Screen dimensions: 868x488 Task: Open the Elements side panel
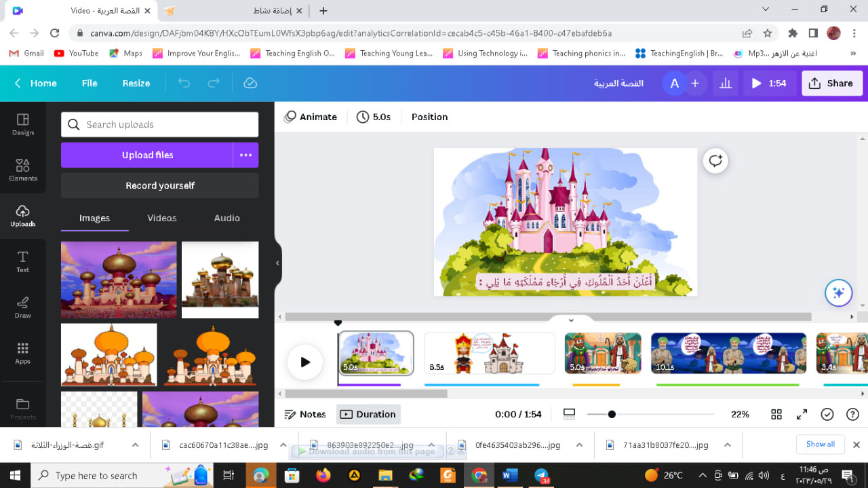(x=22, y=170)
